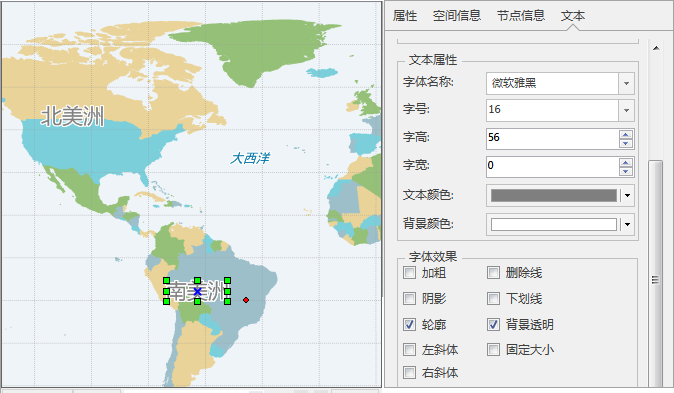Screen dimensions: 674x393
Task: Disable the 背景透明 checkbox
Action: tap(493, 324)
